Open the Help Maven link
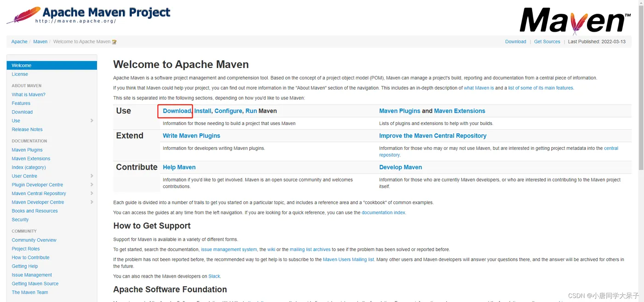The width and height of the screenshot is (644, 302). (x=179, y=167)
